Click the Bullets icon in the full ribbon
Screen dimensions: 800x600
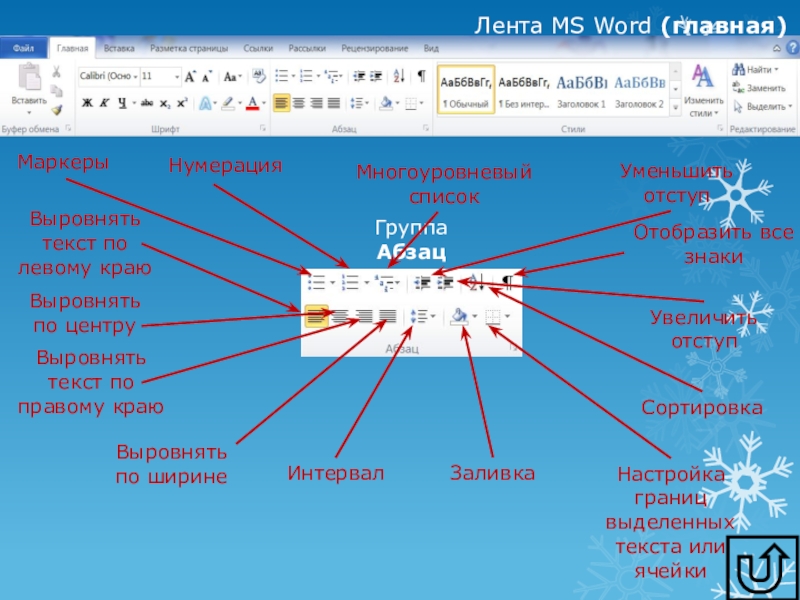(282, 77)
